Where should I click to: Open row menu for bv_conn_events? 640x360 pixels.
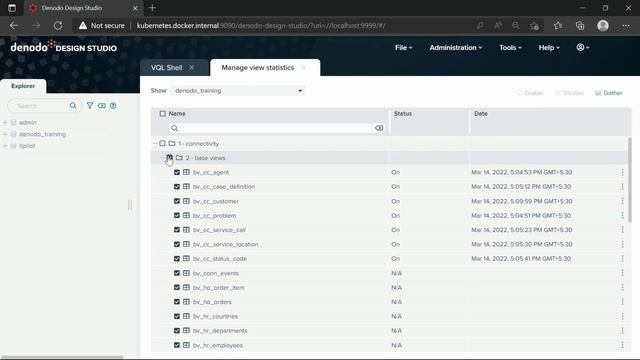[622, 273]
